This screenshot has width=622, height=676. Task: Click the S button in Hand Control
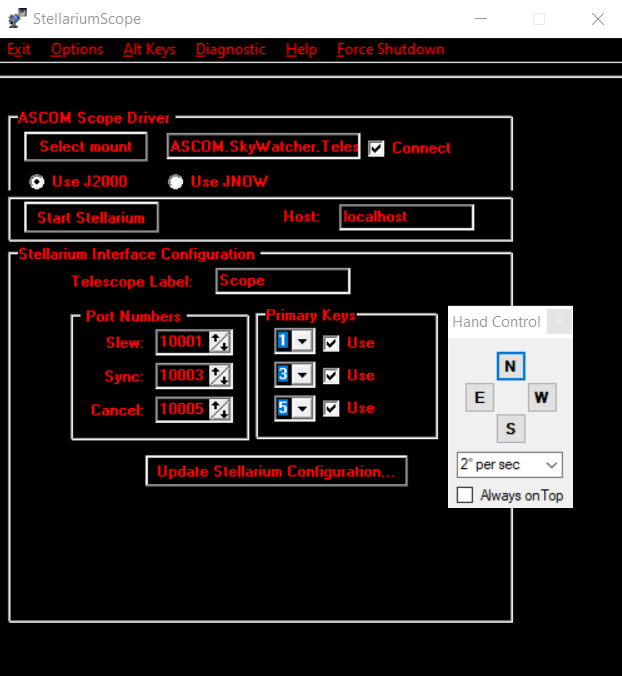click(511, 429)
